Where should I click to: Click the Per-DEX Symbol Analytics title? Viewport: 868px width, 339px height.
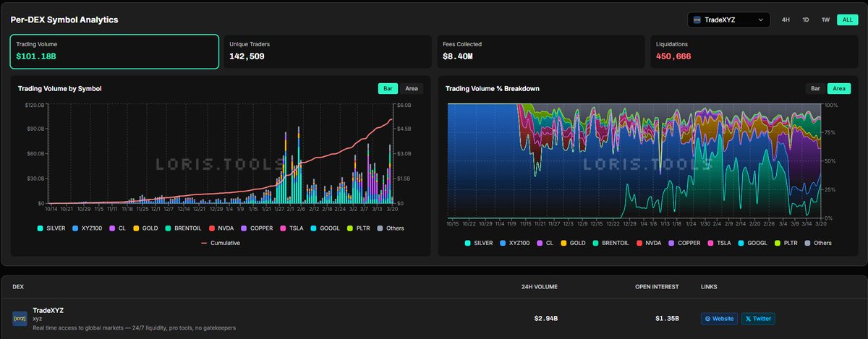coord(64,20)
